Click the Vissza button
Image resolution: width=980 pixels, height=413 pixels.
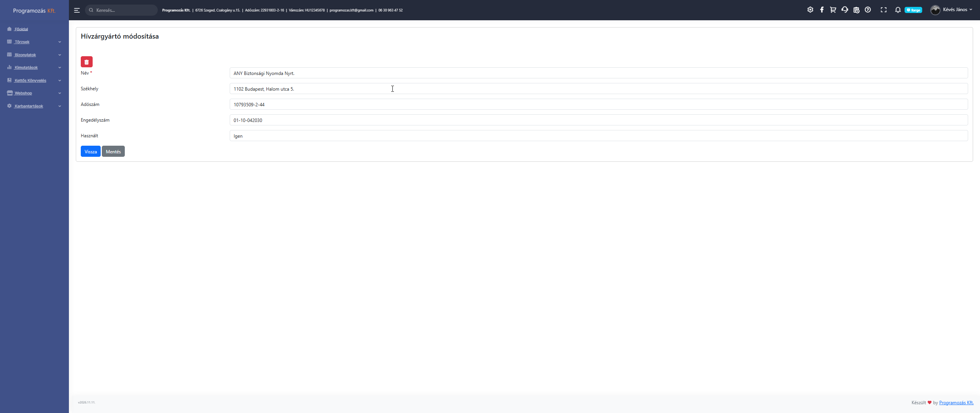coord(90,152)
